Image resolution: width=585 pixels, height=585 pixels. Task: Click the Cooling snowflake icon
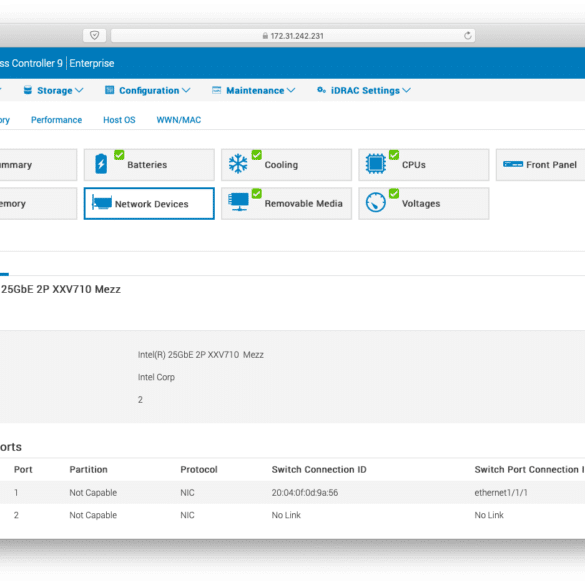point(238,163)
